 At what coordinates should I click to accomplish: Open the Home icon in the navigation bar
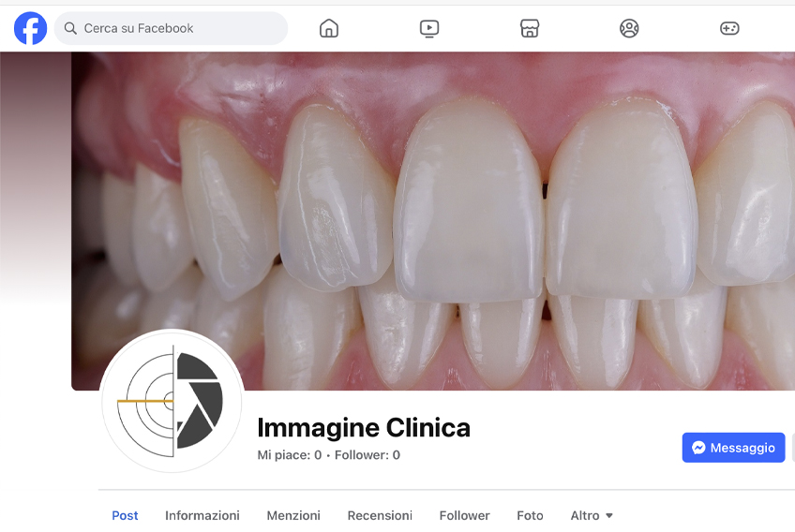pyautogui.click(x=328, y=28)
